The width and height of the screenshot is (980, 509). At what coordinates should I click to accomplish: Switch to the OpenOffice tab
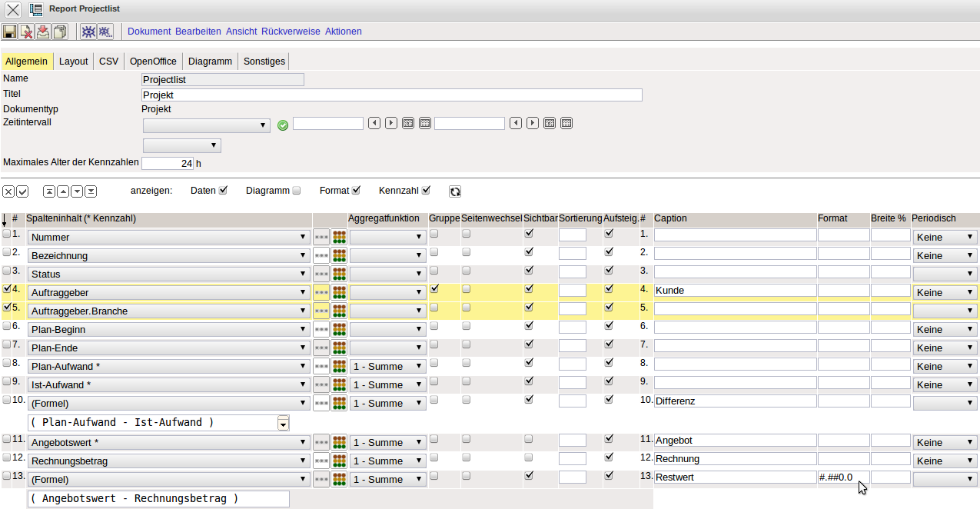coord(153,62)
